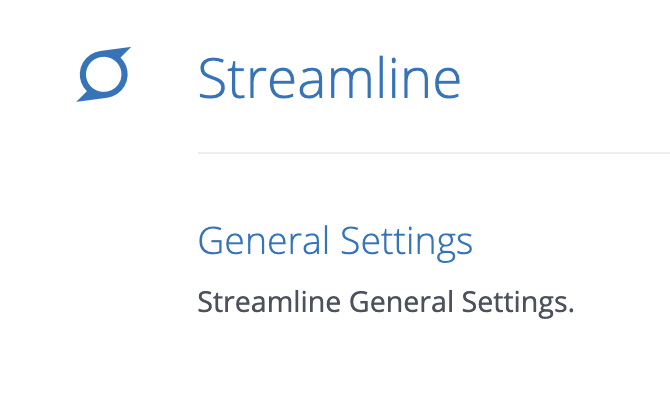Click the Streamline logo icon
This screenshot has width=670, height=398.
104,74
